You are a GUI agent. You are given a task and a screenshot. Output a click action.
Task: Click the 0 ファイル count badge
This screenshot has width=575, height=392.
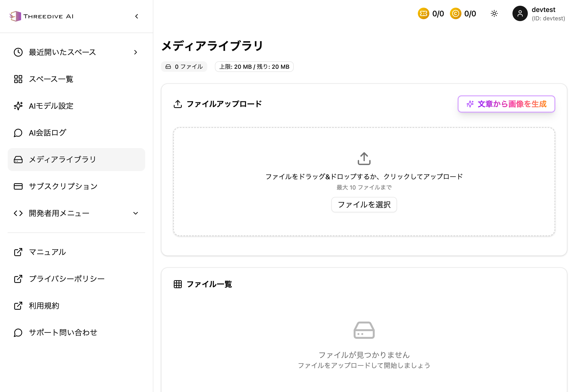(184, 67)
